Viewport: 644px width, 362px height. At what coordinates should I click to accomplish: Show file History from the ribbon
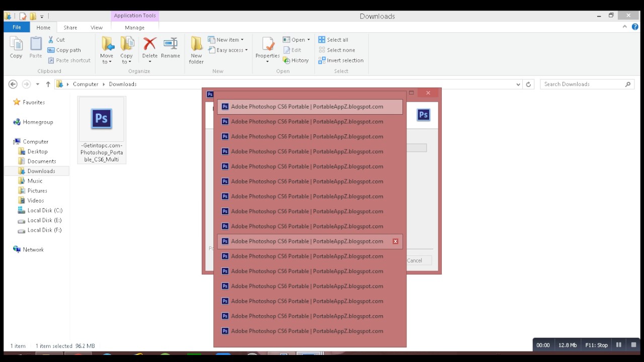296,60
